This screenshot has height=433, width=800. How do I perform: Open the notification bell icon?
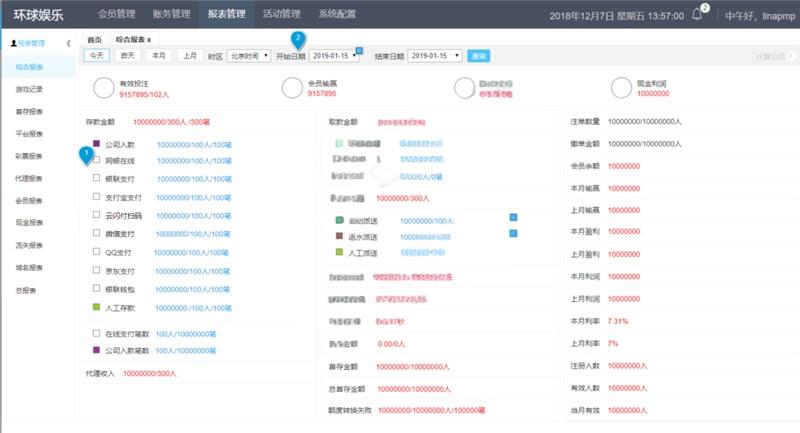pyautogui.click(x=697, y=14)
